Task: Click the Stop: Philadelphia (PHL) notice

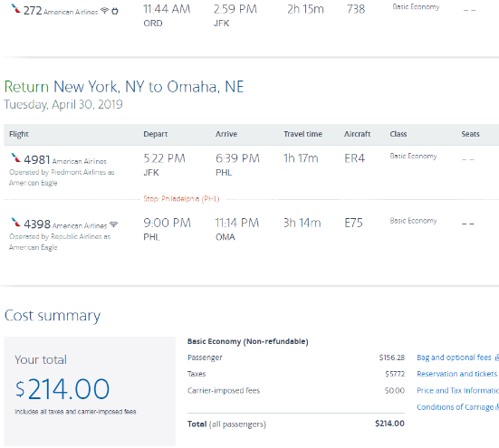Action: (x=181, y=199)
